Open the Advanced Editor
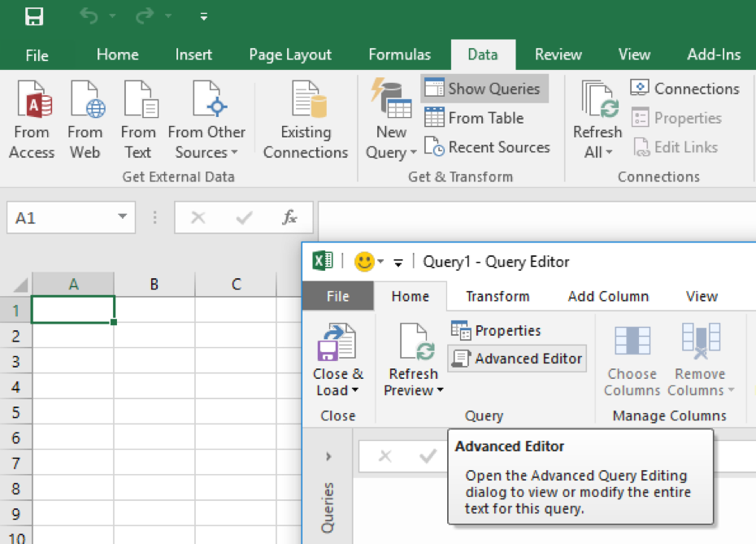 (517, 359)
